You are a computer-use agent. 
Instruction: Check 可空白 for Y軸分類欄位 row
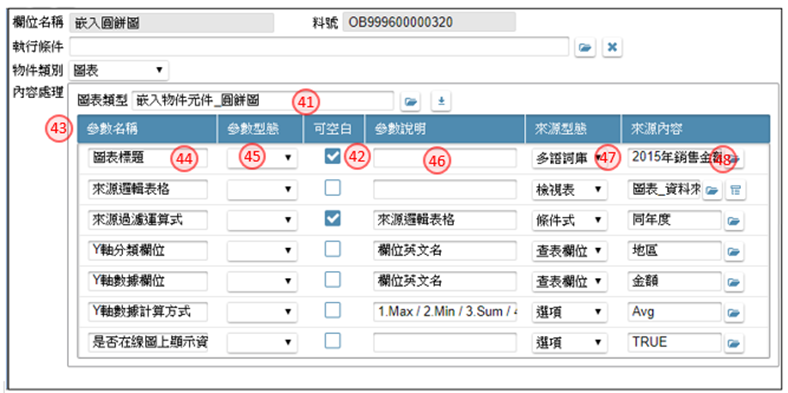(332, 249)
